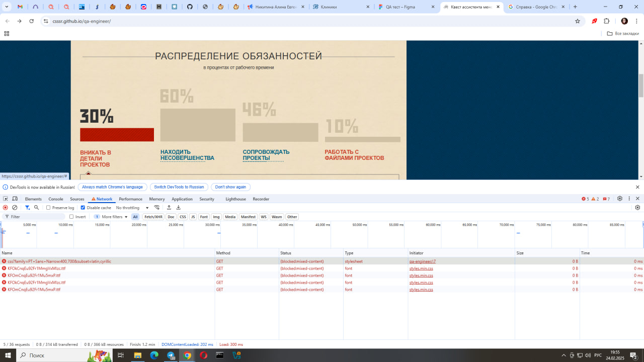Click Switch DevTools to Russian button
The height and width of the screenshot is (362, 644).
tap(179, 187)
